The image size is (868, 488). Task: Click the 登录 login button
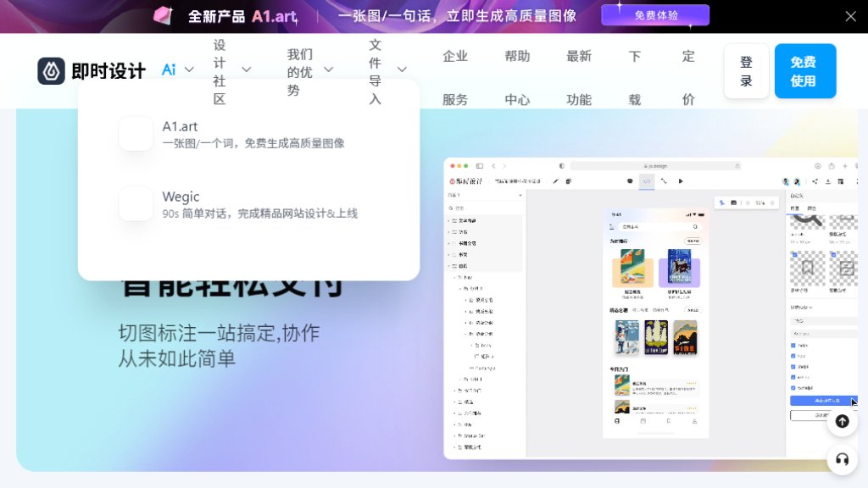(x=746, y=71)
